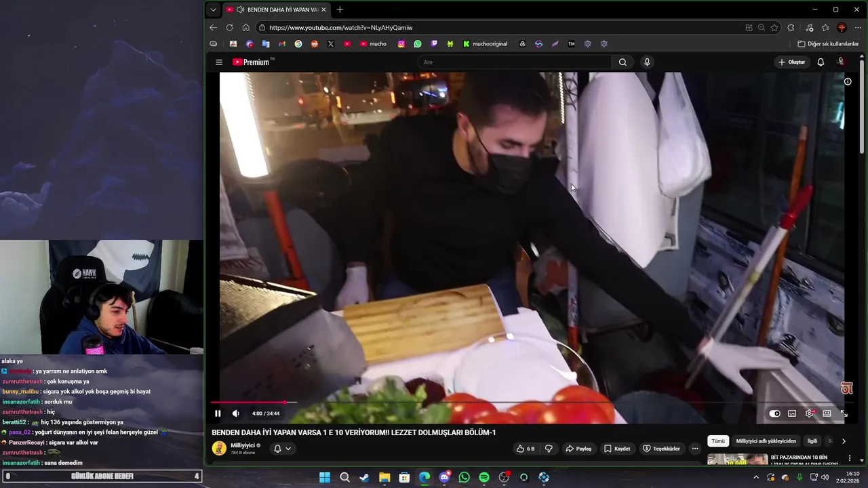This screenshot has height=488, width=868.
Task: Click the Oluştur create button
Action: [x=791, y=62]
